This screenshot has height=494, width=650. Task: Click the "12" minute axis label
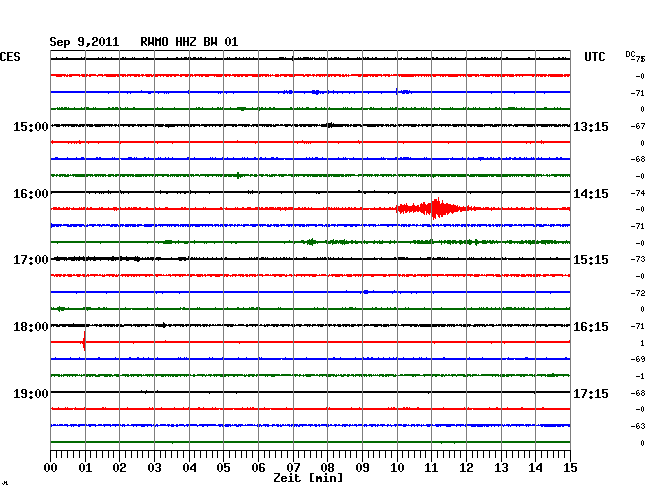(466, 467)
